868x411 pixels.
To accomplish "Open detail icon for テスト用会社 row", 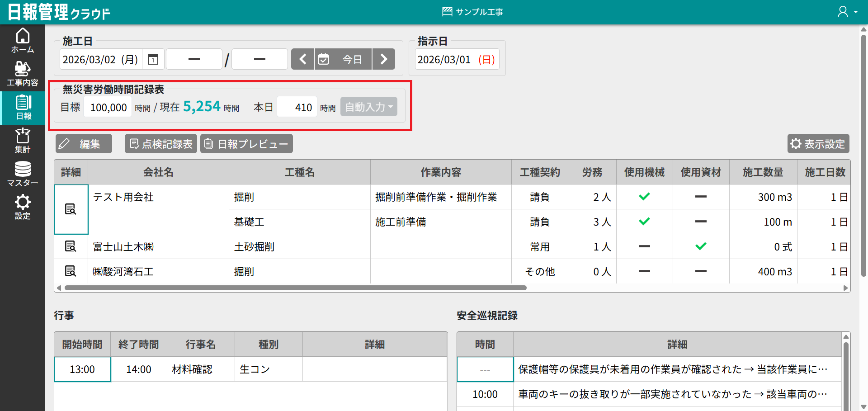I will tap(71, 209).
